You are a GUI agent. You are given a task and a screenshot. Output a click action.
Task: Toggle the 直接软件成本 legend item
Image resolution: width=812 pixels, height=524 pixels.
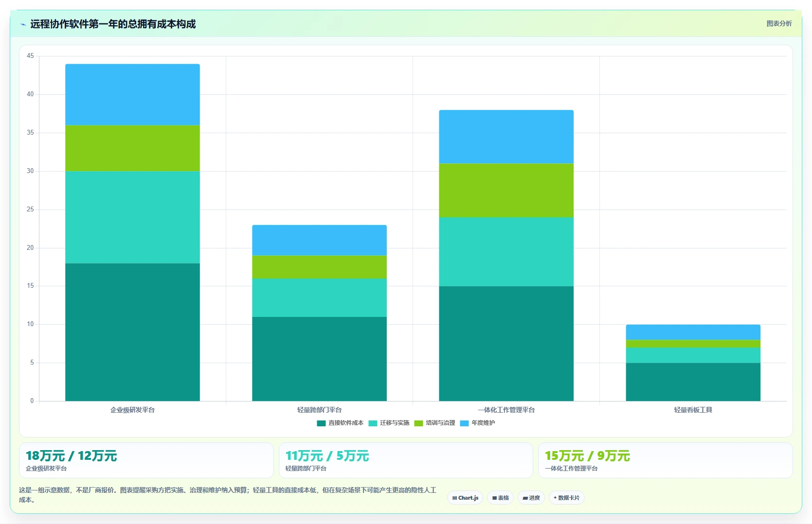point(340,423)
